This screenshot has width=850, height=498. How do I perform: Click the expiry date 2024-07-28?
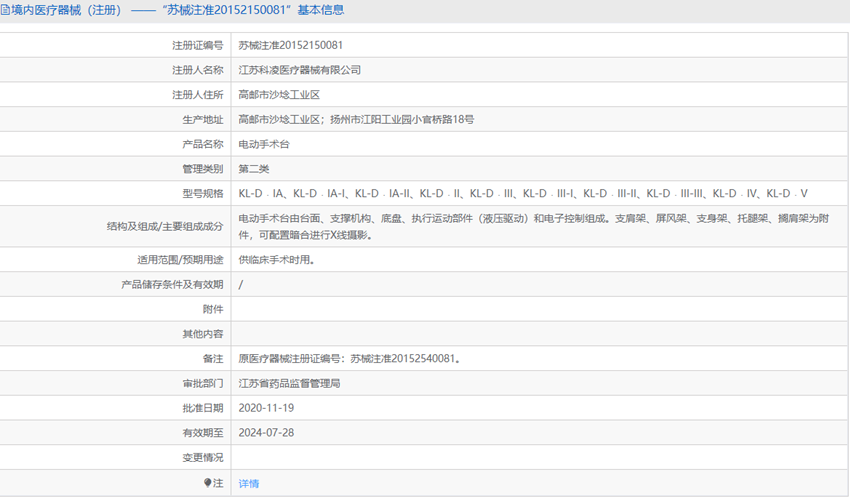pyautogui.click(x=266, y=432)
